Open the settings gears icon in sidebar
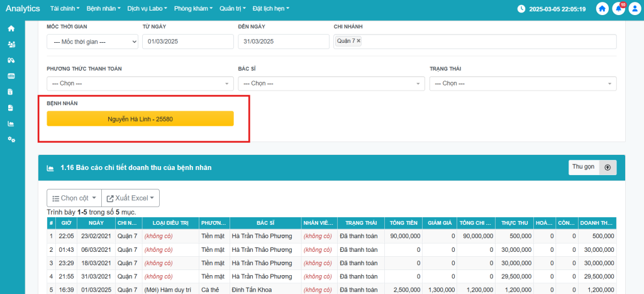644x294 pixels. pyautogui.click(x=11, y=139)
